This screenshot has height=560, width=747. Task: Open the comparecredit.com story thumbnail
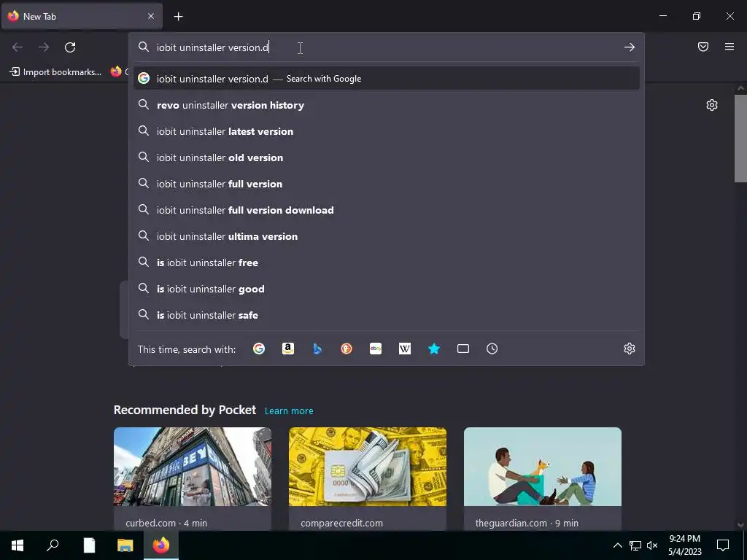[368, 467]
